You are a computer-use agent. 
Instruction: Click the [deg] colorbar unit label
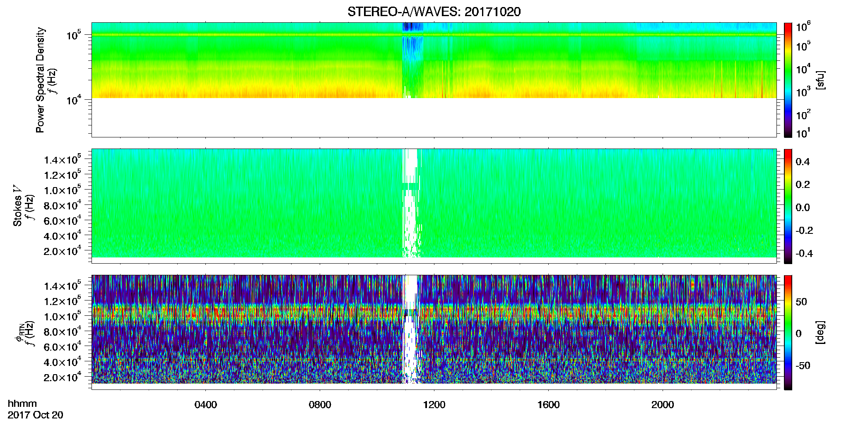click(x=820, y=332)
